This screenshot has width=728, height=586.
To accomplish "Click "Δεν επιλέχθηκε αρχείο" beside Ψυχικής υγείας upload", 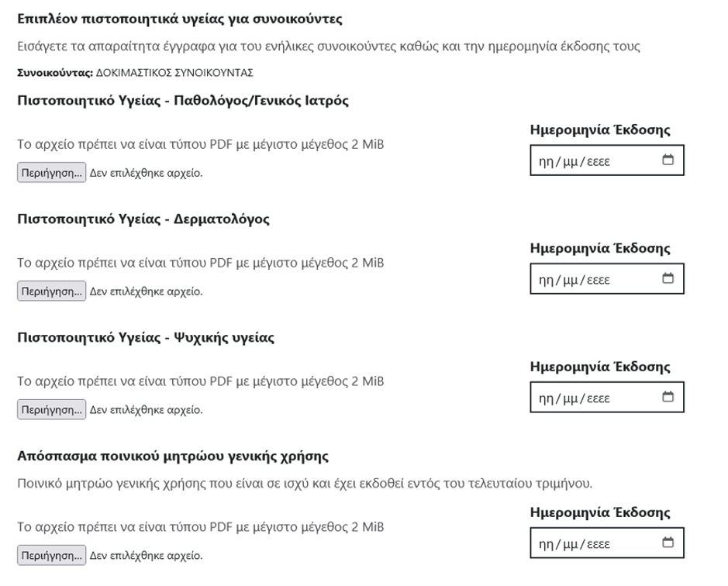I will [146, 409].
